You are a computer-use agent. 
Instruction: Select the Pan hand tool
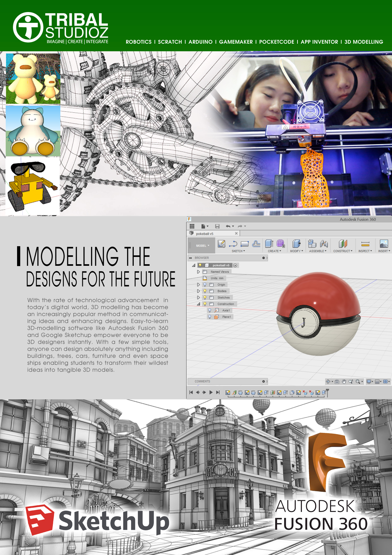click(x=344, y=382)
